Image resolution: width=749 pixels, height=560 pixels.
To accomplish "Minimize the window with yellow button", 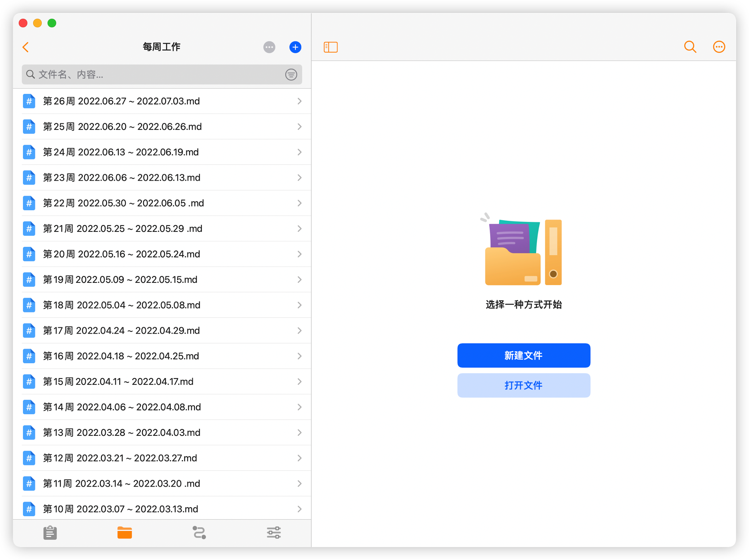I will click(37, 23).
